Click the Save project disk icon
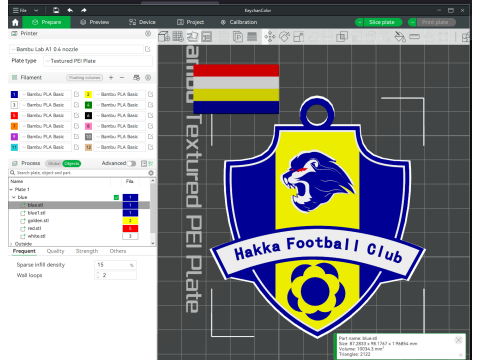This screenshot has height=360, width=480. point(56,10)
